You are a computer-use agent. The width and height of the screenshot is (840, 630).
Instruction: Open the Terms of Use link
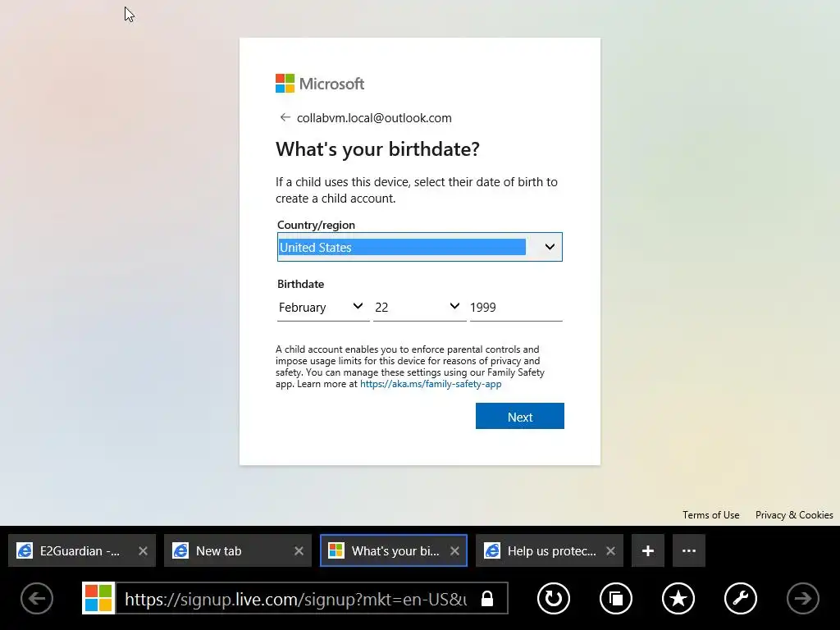tap(710, 515)
